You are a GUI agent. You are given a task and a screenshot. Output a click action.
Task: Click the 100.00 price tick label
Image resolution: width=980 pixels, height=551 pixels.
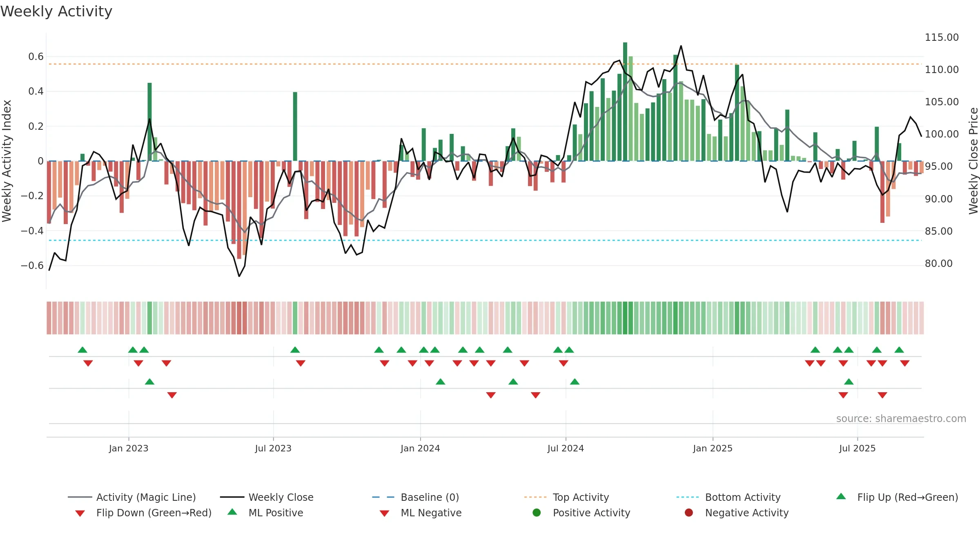pyautogui.click(x=942, y=134)
